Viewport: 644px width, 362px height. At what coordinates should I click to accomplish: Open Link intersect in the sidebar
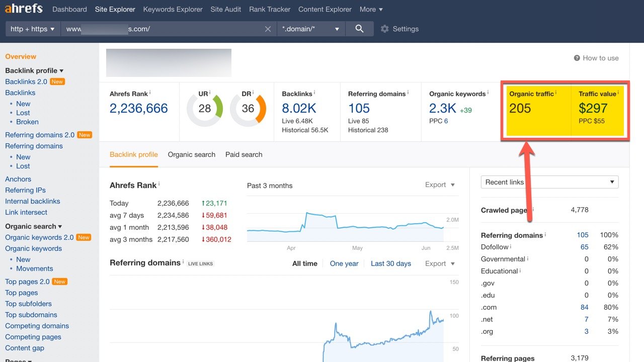26,212
